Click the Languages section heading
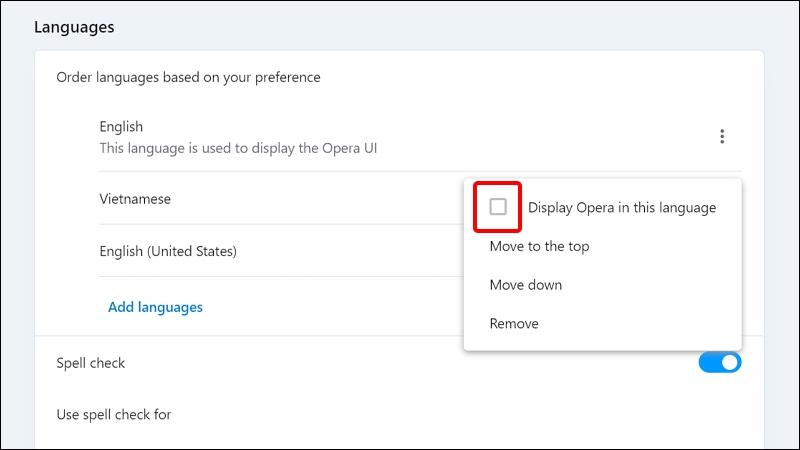The width and height of the screenshot is (800, 450). (x=74, y=27)
